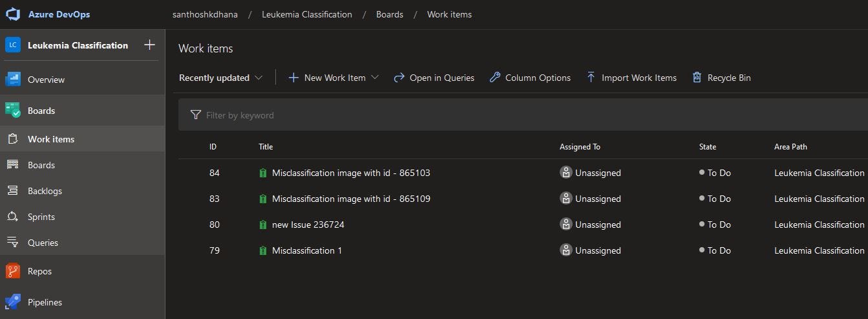Expand the New Work Item chevron

point(375,78)
